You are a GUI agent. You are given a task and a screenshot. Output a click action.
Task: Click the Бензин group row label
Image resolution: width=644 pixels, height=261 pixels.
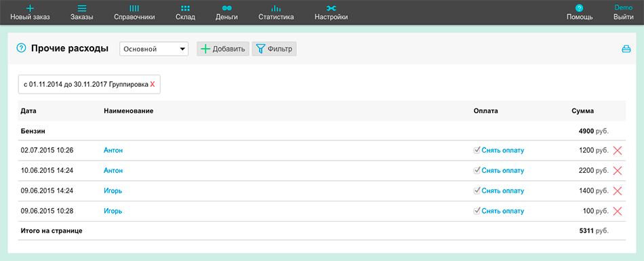(x=33, y=132)
